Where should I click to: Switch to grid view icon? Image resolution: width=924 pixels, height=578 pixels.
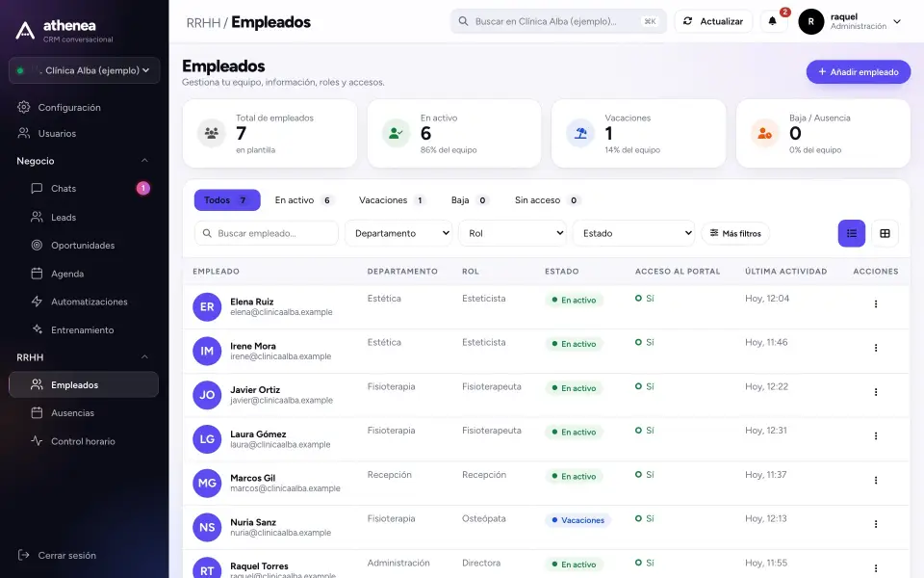coord(885,233)
